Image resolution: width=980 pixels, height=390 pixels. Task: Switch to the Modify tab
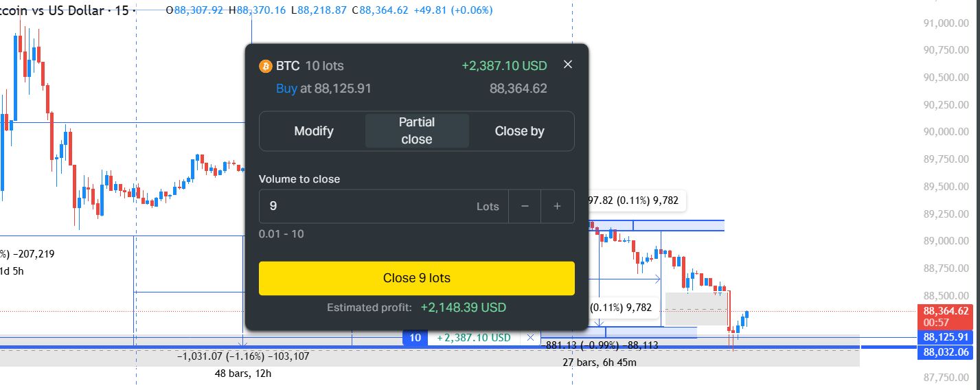coord(314,131)
